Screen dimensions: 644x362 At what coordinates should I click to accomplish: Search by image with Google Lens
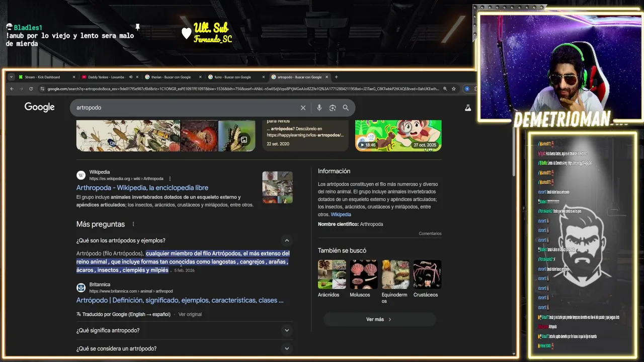(333, 108)
